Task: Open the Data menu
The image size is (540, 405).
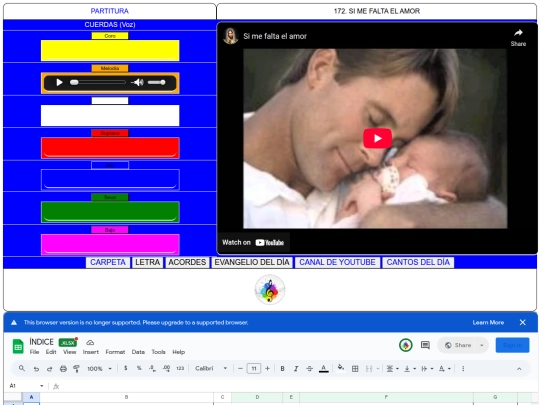Action: (138, 352)
